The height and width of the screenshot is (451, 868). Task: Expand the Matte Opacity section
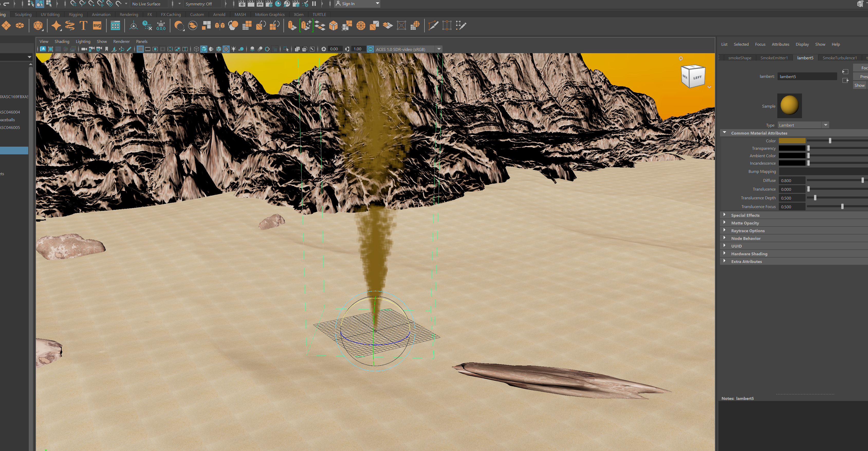pos(724,223)
